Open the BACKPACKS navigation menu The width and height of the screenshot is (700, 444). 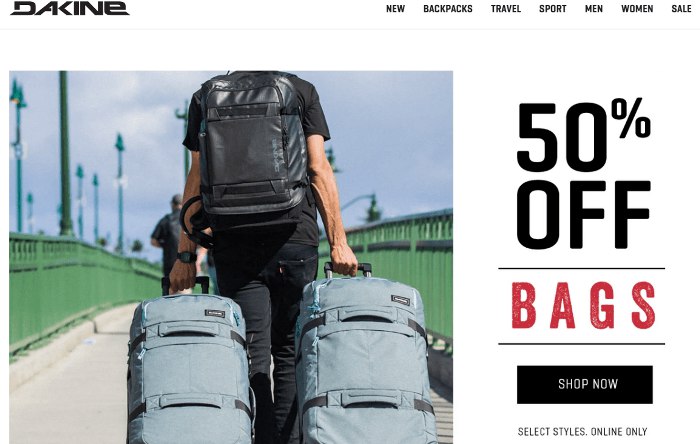click(448, 9)
